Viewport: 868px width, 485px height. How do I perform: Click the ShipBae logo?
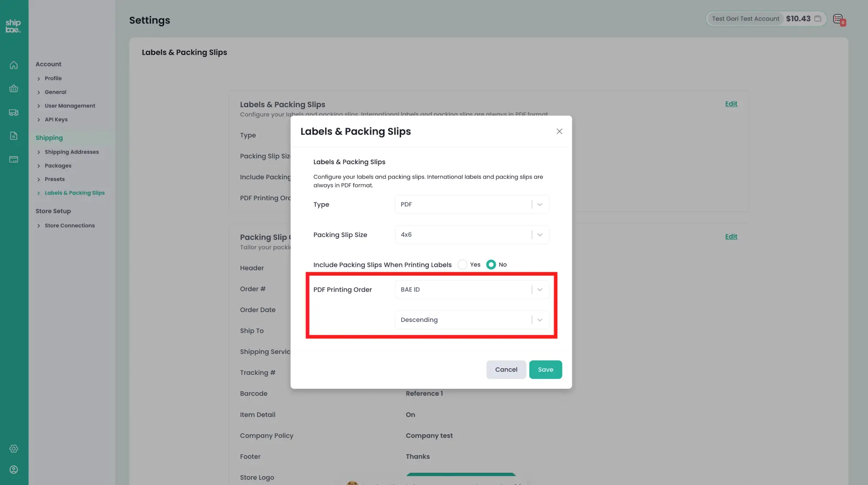pyautogui.click(x=13, y=26)
